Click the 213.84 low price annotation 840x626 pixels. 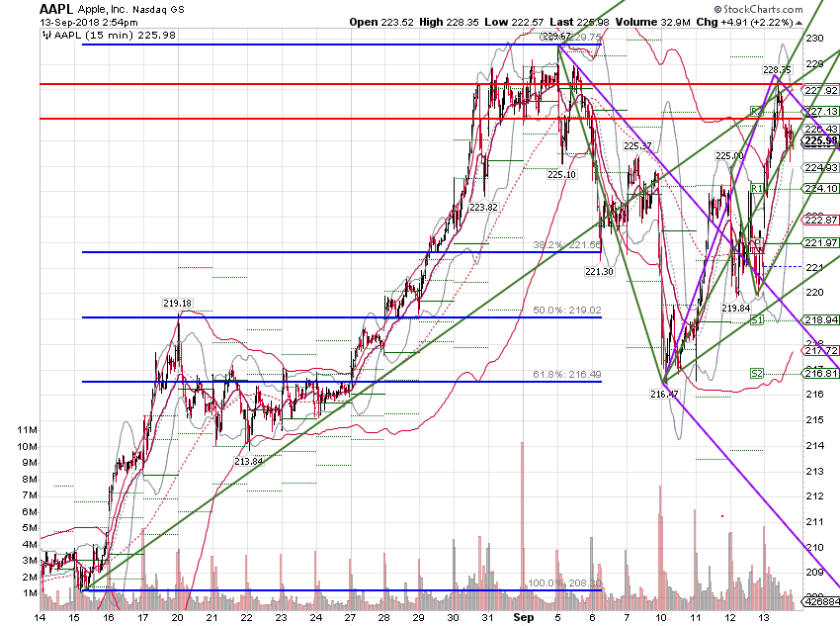tap(249, 461)
